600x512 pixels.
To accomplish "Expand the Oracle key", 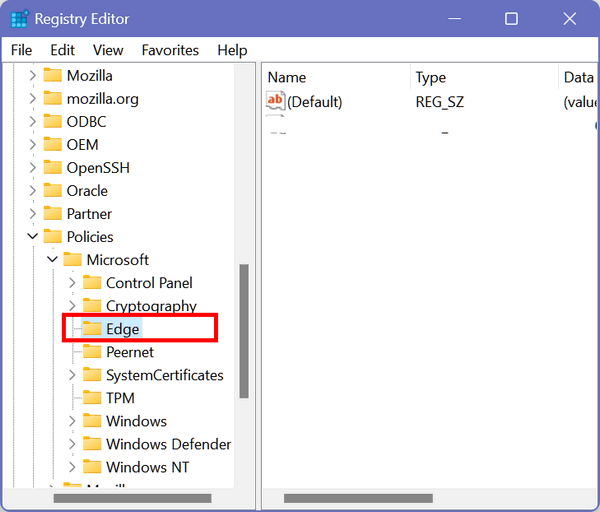I will [x=33, y=191].
